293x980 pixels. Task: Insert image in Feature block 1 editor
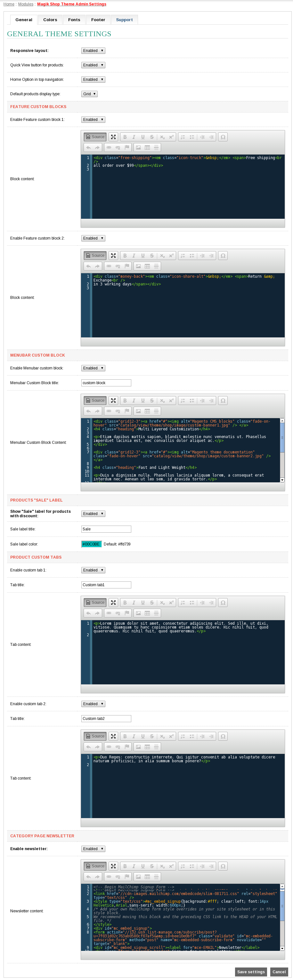coord(138,148)
